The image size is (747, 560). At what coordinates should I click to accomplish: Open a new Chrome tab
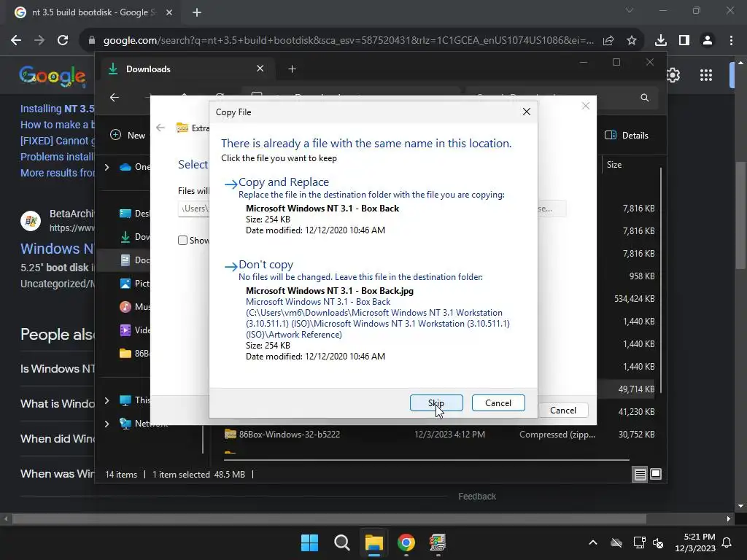point(197,12)
